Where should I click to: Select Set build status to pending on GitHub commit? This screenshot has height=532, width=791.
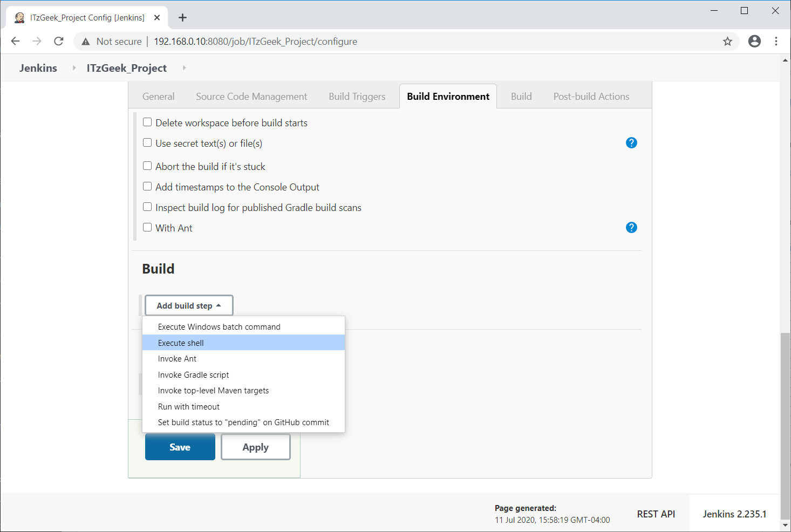(x=243, y=422)
